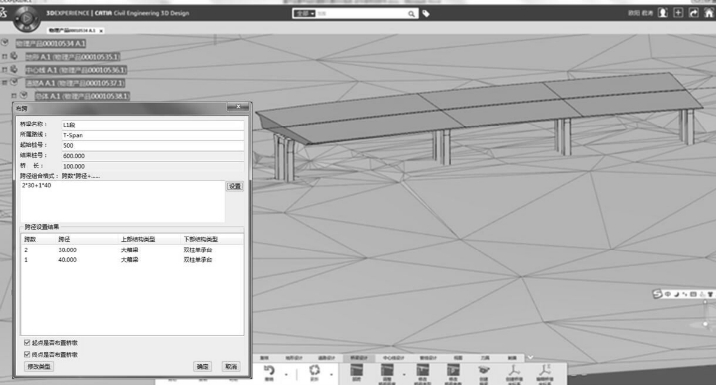Screen dimensions: 716x385
Task: Click the modify type button in dialog
Action: (x=39, y=366)
